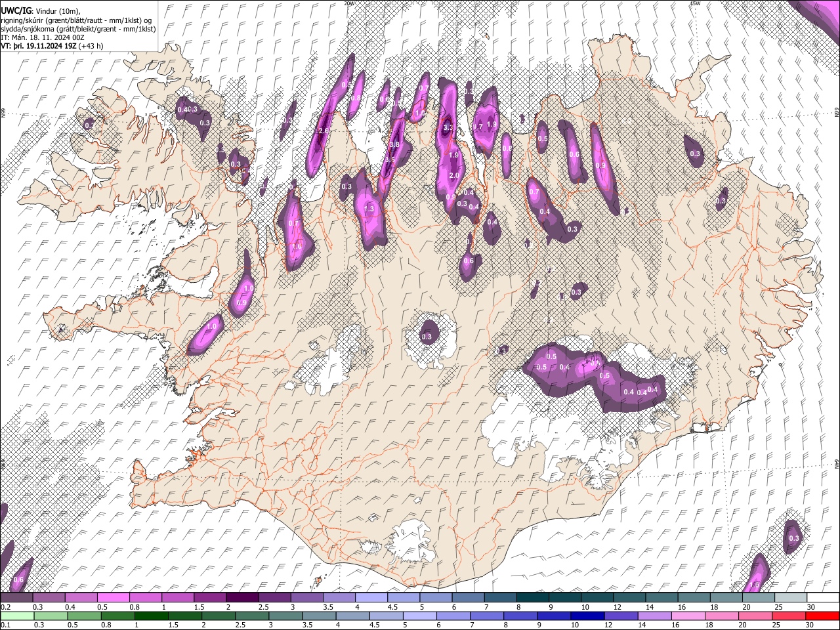Click the bright red rain swatch labeled 30
The height and width of the screenshot is (630, 840).
point(822,616)
